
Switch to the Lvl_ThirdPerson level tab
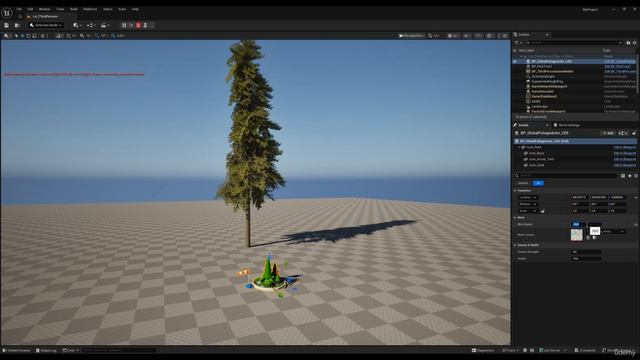click(x=45, y=16)
